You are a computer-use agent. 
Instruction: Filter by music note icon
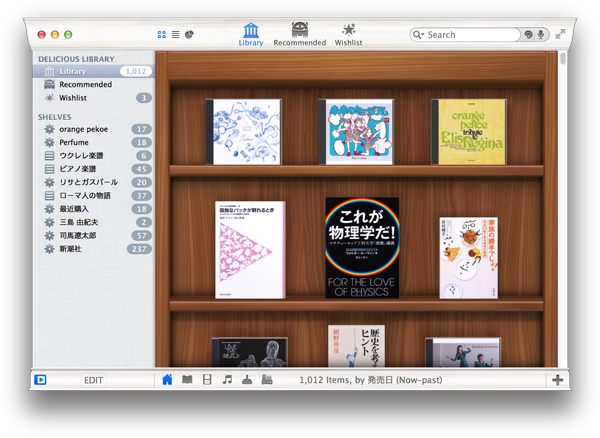[x=227, y=380]
